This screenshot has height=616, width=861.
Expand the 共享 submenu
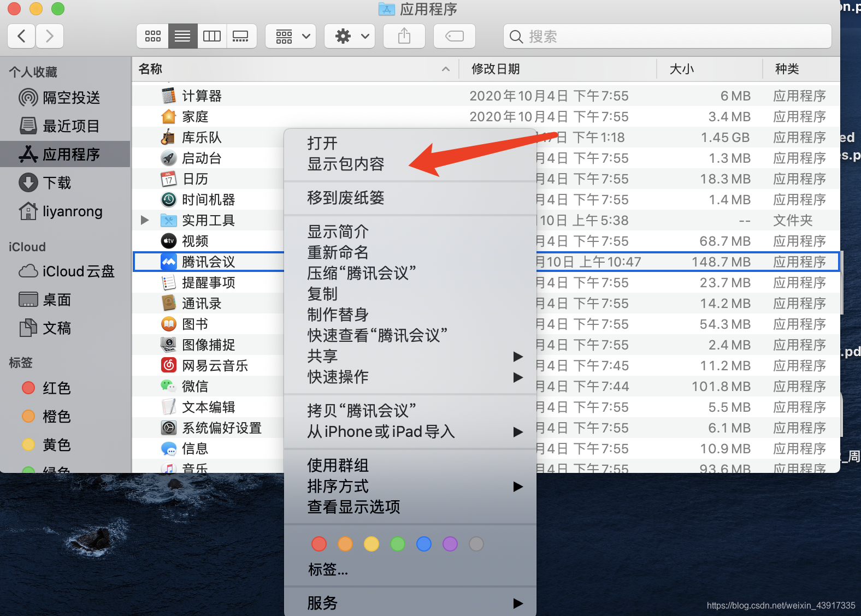(x=410, y=356)
